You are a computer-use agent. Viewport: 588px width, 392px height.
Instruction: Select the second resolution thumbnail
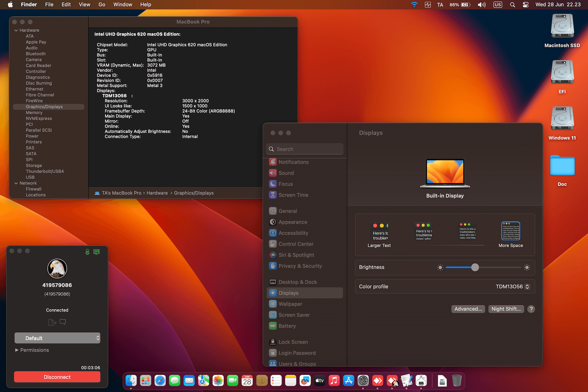[423, 231]
